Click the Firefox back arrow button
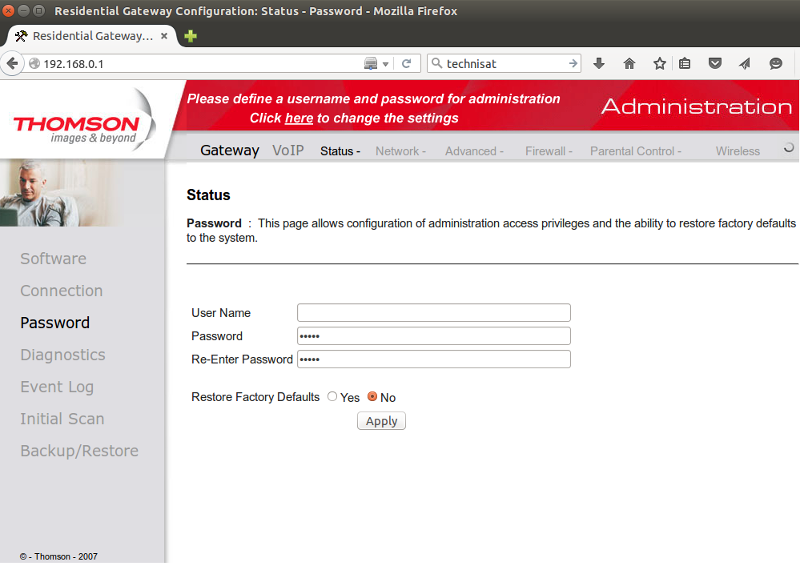800x566 pixels. (x=14, y=64)
